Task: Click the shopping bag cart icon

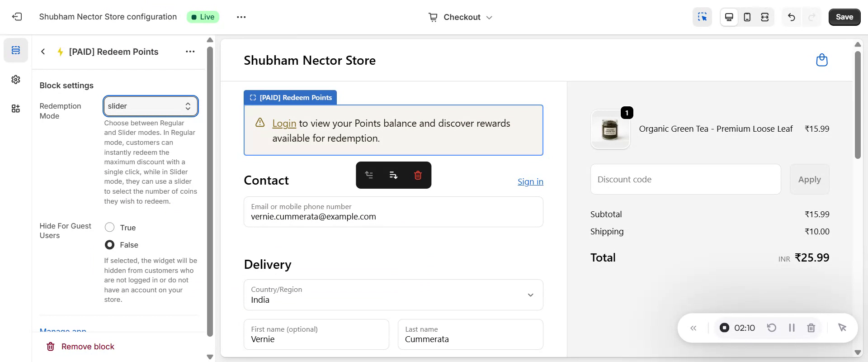Action: 821,60
